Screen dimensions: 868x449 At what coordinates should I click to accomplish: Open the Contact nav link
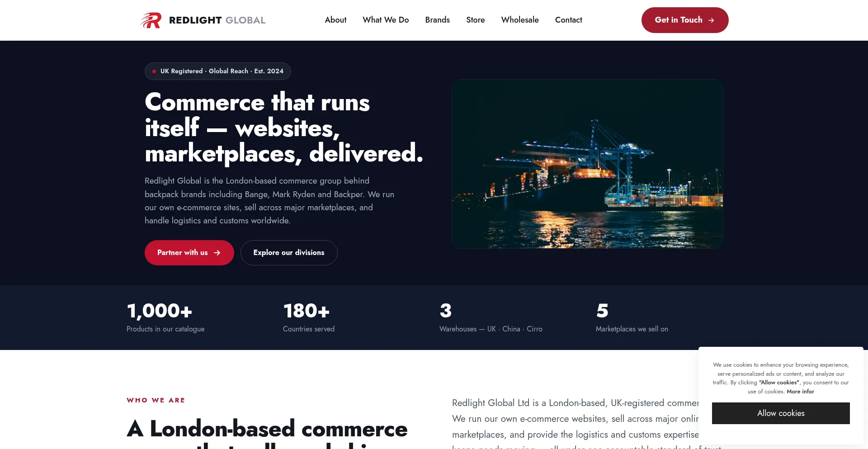568,20
